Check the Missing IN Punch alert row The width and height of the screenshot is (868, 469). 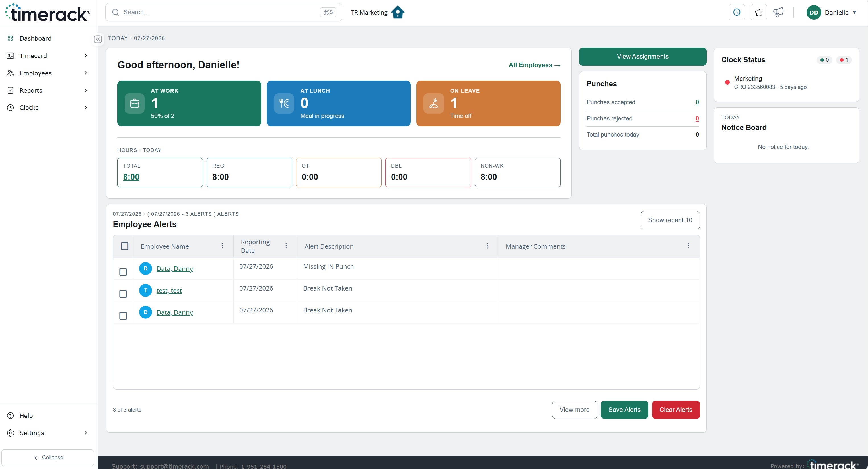point(123,272)
